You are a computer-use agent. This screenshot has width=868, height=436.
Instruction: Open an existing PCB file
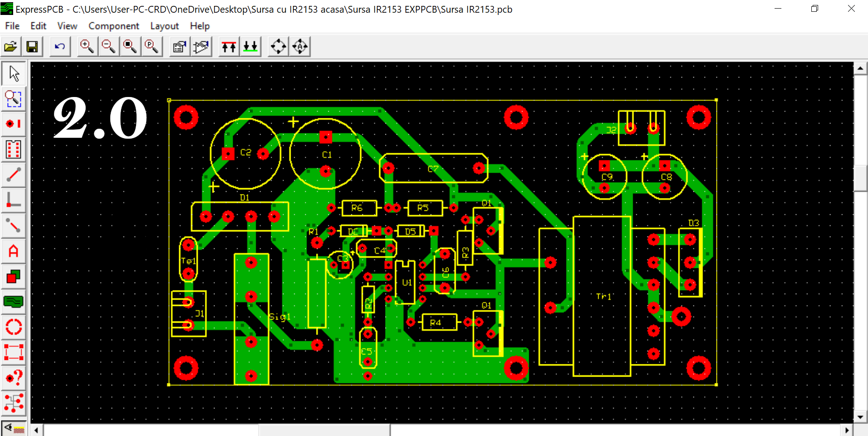(x=10, y=46)
